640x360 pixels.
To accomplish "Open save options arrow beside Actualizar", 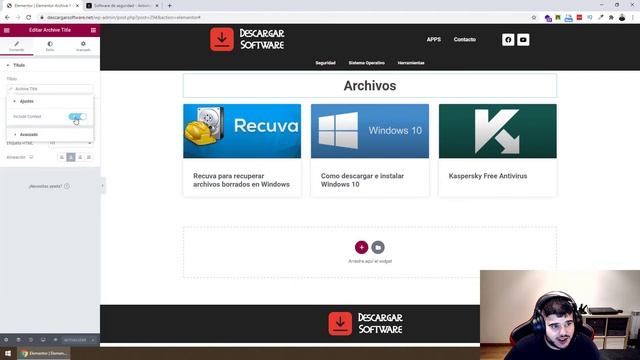I will tap(93, 340).
